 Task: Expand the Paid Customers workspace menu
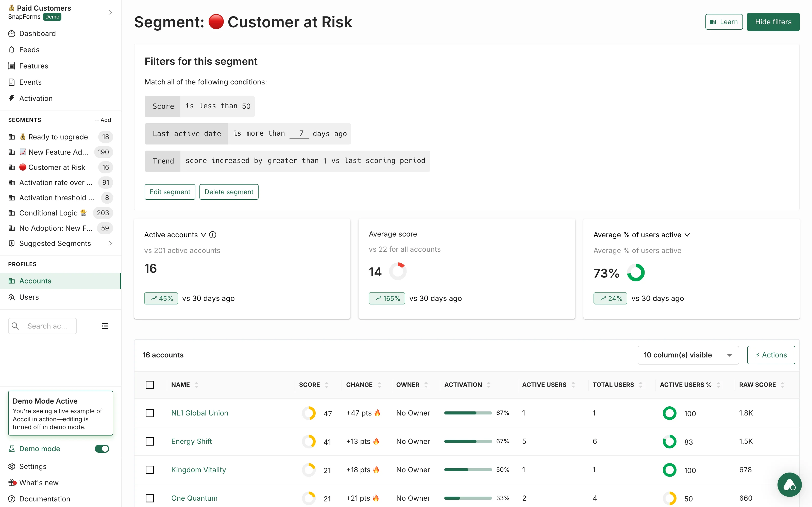pos(110,12)
